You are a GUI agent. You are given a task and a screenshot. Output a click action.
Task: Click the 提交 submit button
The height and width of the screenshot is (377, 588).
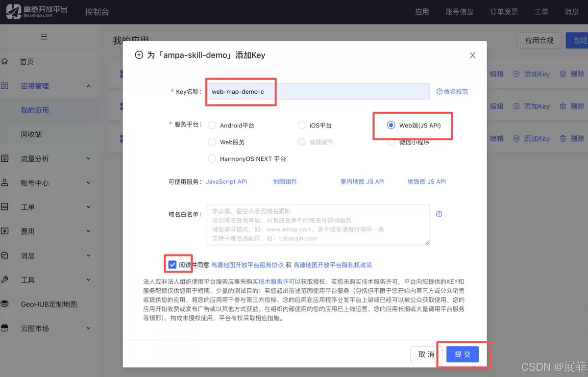click(x=462, y=354)
